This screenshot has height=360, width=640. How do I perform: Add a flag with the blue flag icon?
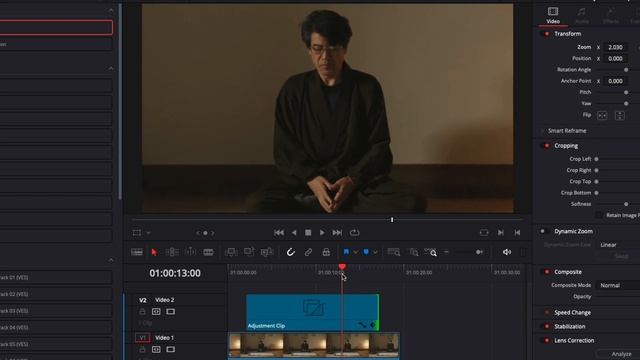(346, 252)
